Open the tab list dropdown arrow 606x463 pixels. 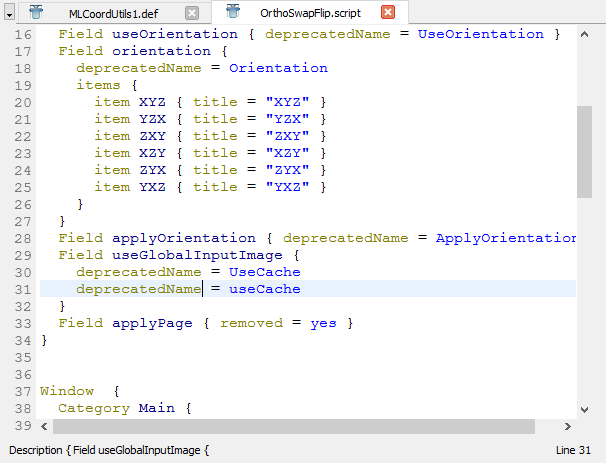(8, 13)
